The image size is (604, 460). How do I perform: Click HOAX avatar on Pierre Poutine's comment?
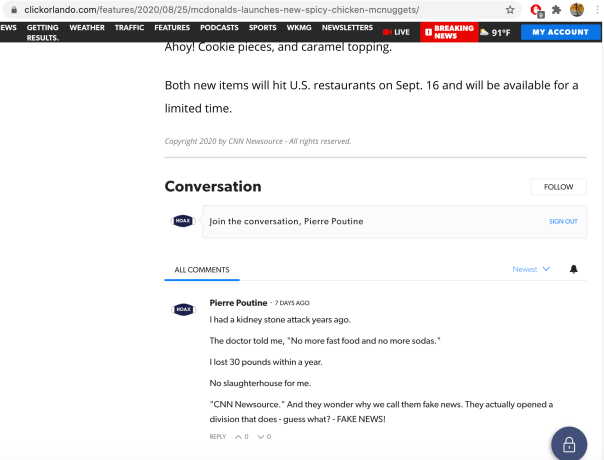click(x=183, y=309)
